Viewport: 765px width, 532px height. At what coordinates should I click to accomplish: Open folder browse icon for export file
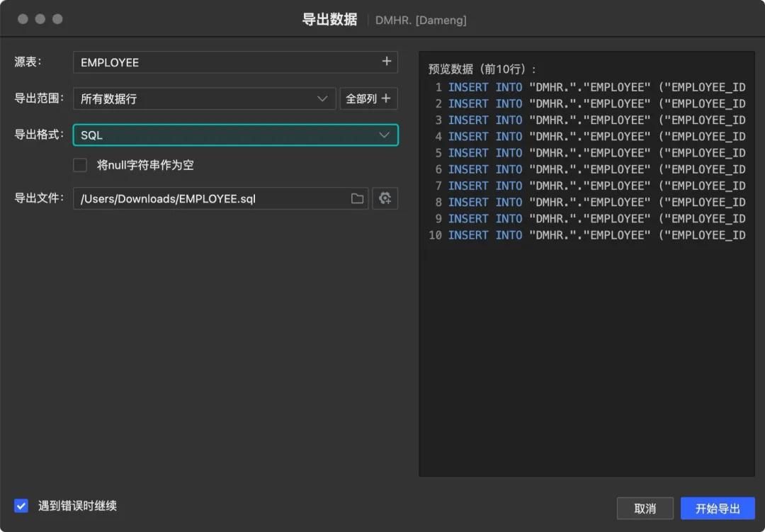pos(357,198)
